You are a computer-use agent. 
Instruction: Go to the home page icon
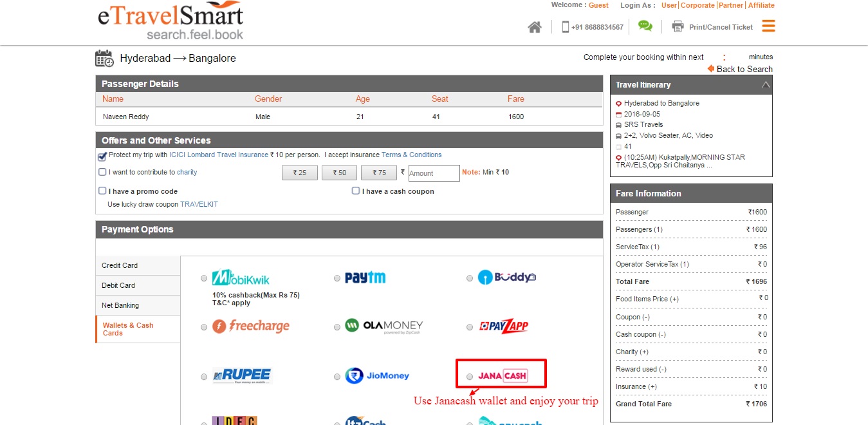534,27
